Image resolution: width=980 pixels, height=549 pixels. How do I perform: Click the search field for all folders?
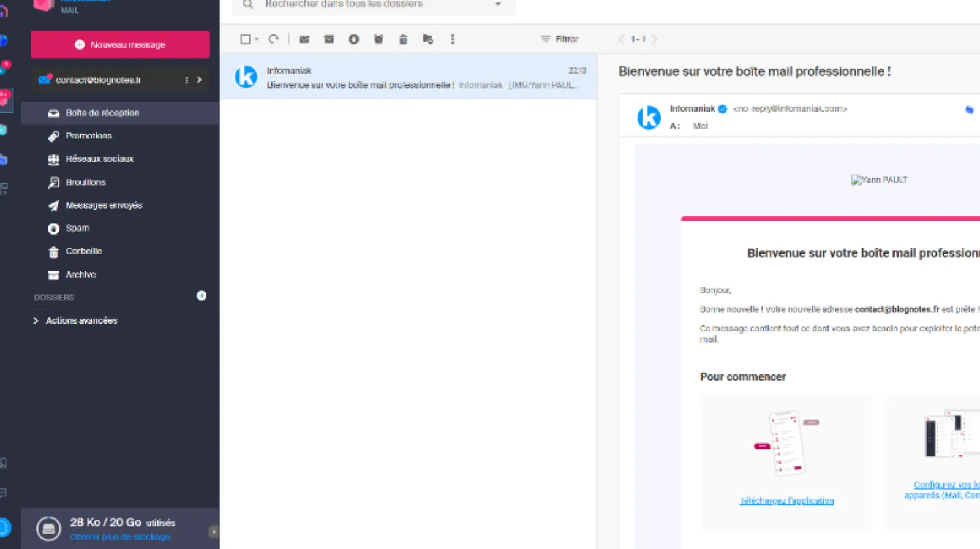(x=367, y=5)
